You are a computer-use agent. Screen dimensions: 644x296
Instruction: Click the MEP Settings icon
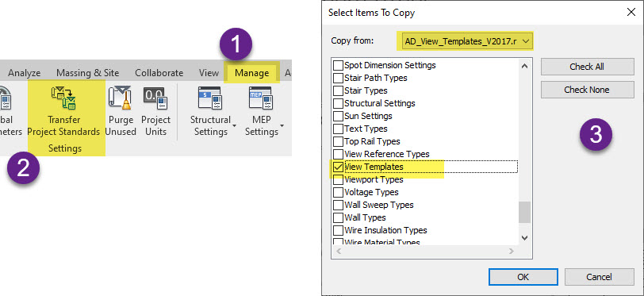point(260,98)
